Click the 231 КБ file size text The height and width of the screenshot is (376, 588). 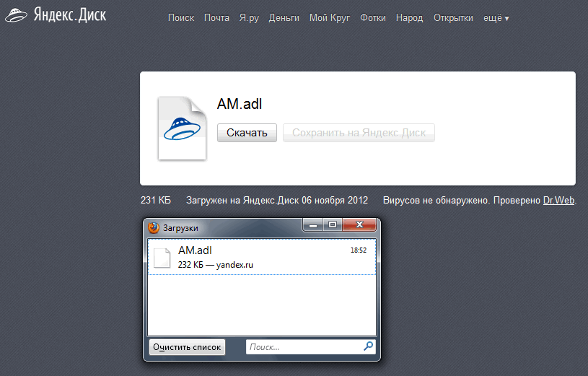point(156,200)
